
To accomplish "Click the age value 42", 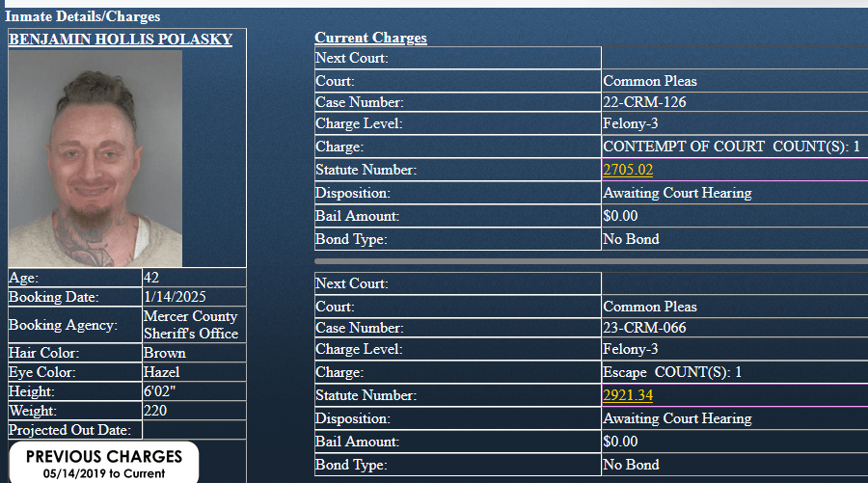I will coord(151,278).
